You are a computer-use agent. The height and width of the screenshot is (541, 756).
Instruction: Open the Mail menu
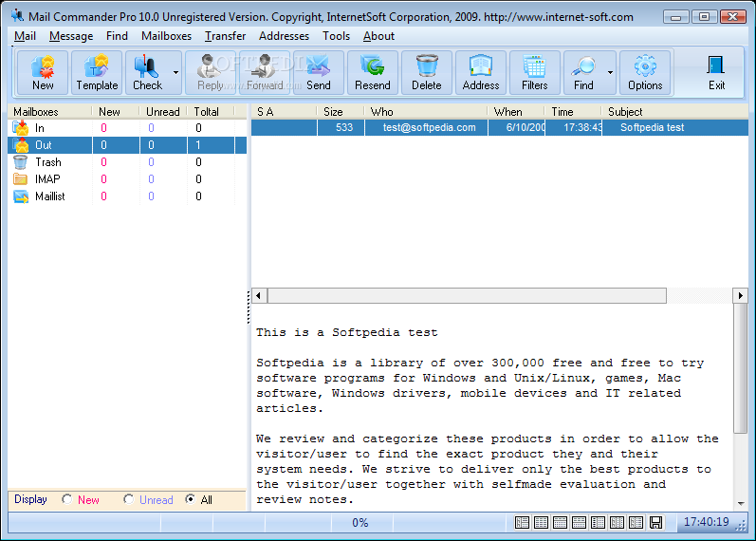[25, 36]
